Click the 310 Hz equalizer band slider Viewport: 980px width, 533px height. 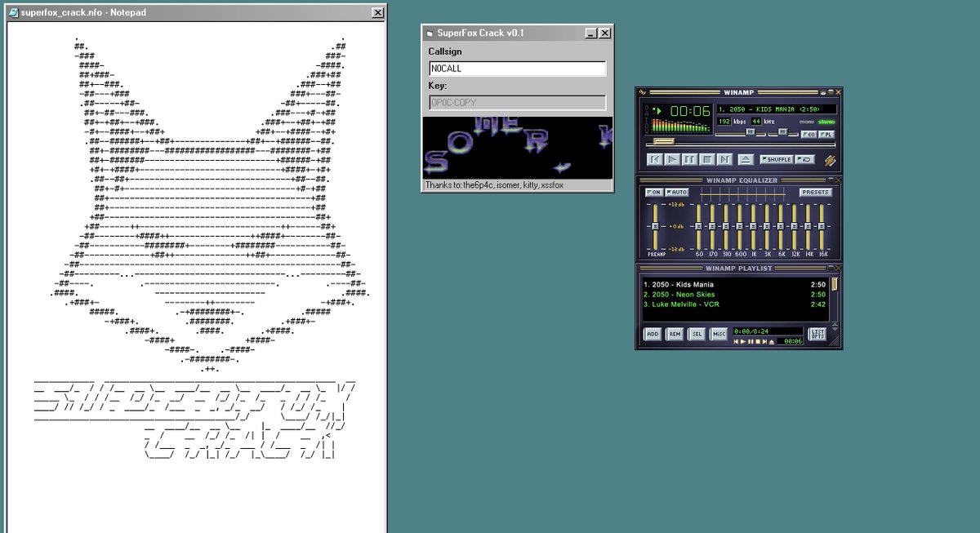point(726,226)
